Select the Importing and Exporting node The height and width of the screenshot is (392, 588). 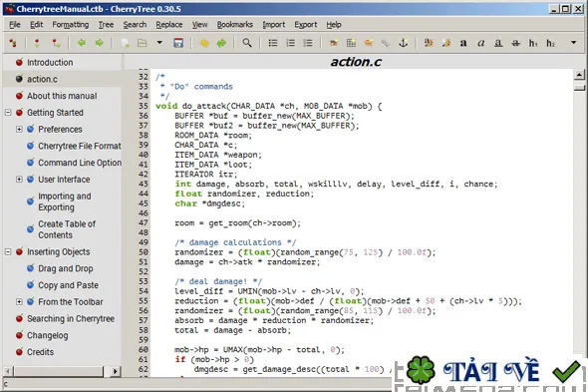65,201
